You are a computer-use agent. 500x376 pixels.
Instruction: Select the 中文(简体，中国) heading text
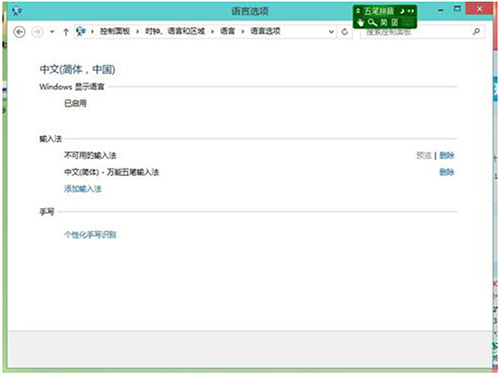point(77,69)
